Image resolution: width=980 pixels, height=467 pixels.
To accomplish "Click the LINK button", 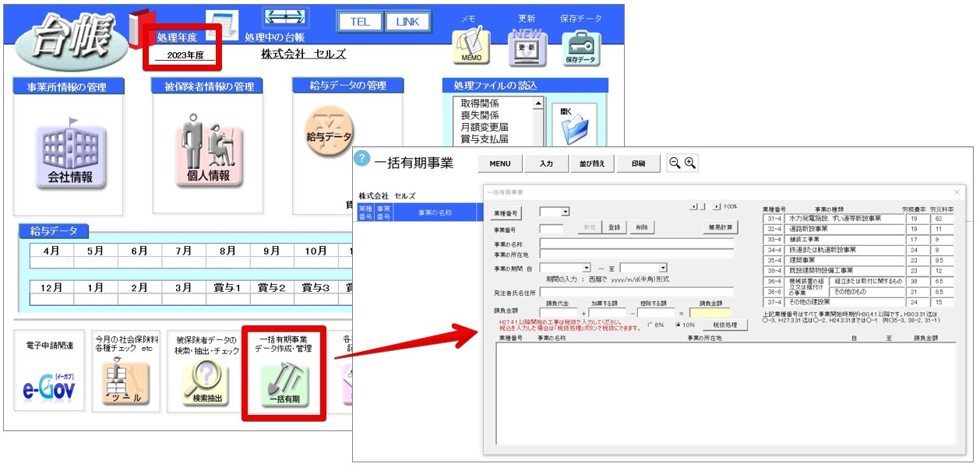I will point(407,22).
